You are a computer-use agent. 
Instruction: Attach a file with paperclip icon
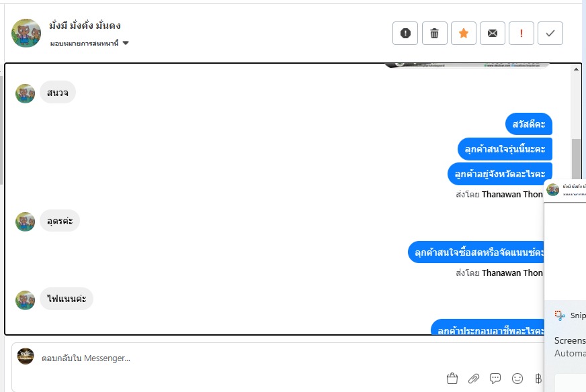click(x=474, y=379)
